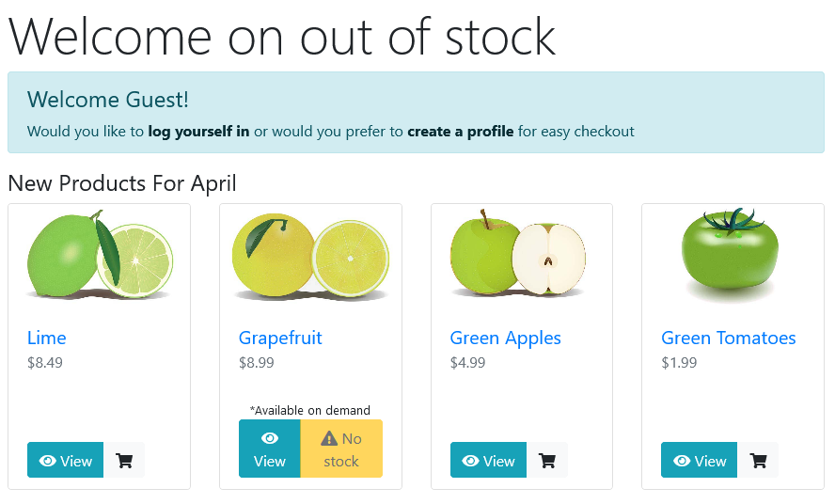This screenshot has height=504, width=835.
Task: Open the Lime product title link
Action: 47,338
